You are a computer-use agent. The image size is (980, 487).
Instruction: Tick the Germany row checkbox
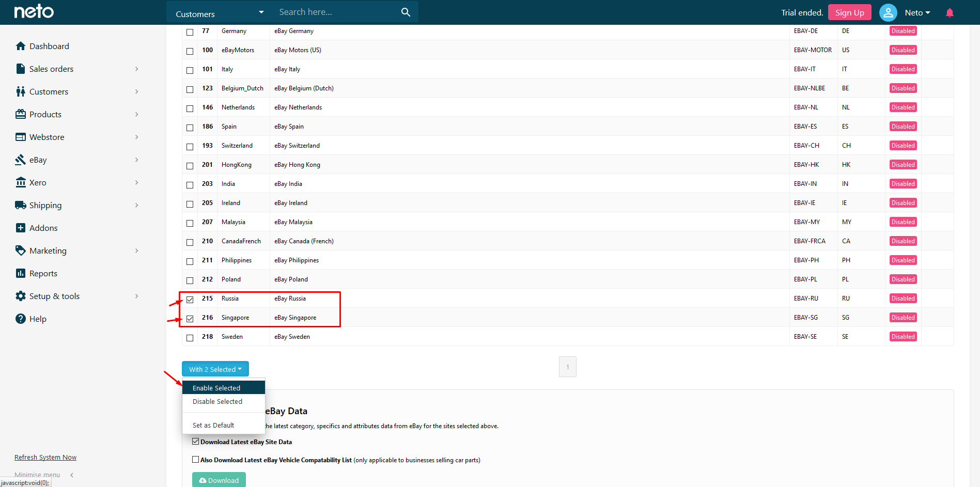(190, 32)
